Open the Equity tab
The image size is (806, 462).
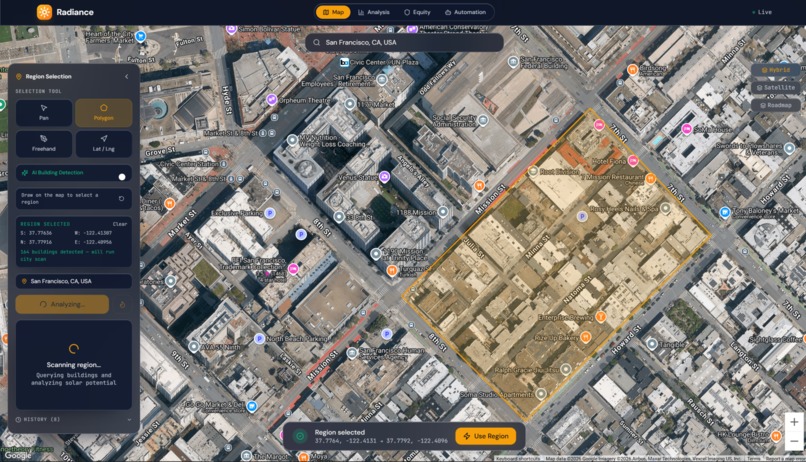417,12
